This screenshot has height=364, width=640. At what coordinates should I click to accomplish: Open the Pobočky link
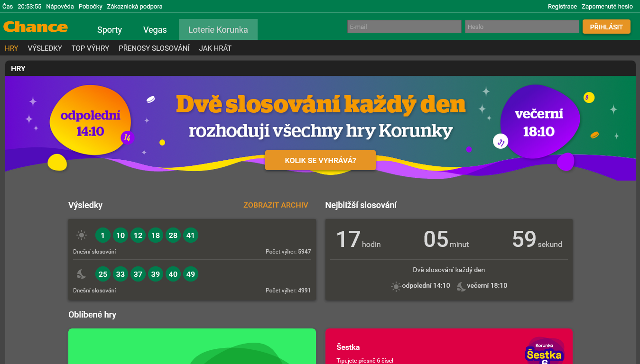90,7
